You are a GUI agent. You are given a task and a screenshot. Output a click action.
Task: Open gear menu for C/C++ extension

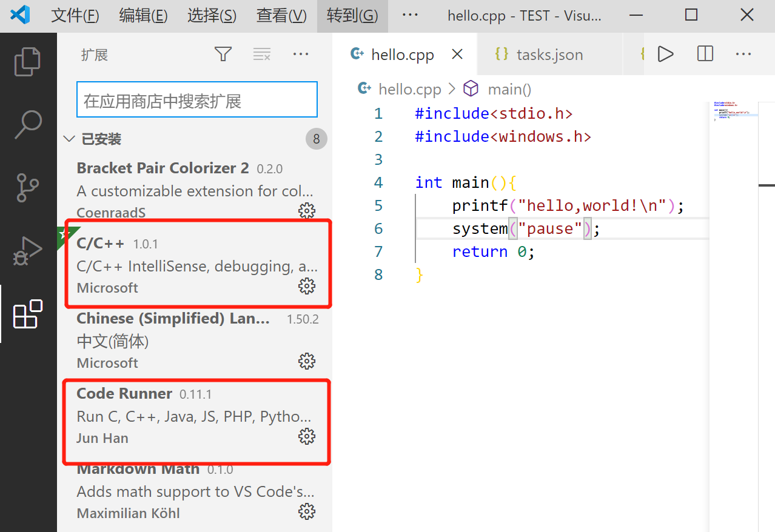[307, 286]
